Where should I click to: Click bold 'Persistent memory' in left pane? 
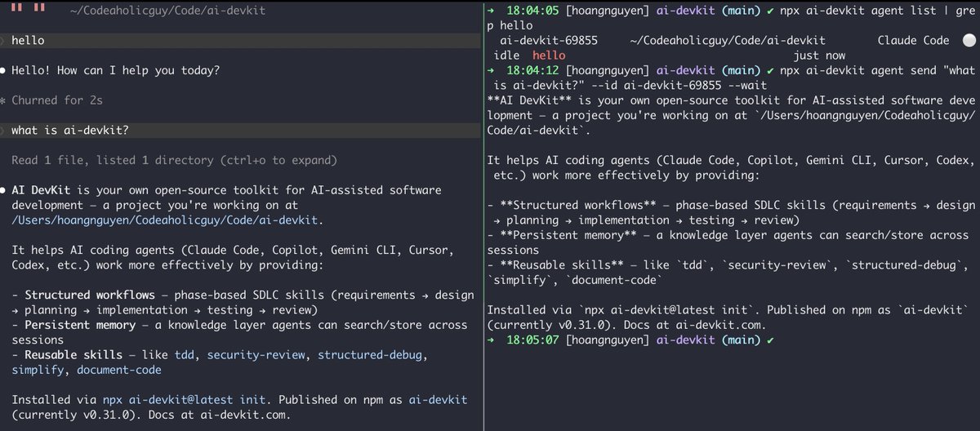tap(80, 325)
